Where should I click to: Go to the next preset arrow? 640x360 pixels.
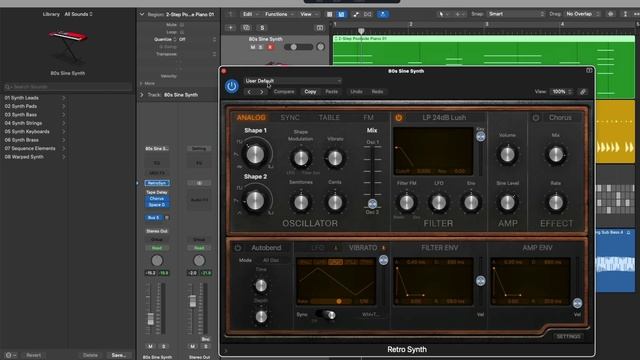click(x=262, y=92)
